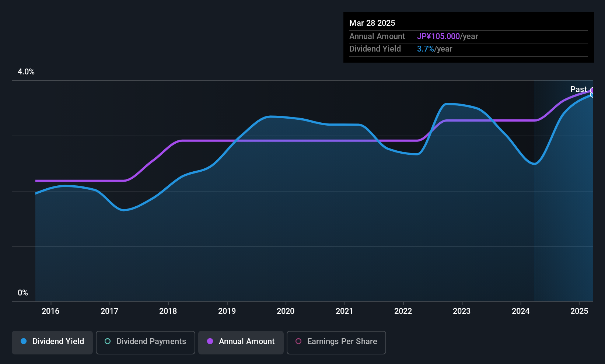Screen dimensions: 605x364
Task: Click the blue Dividend Yield legend dot
Action: [x=24, y=342]
